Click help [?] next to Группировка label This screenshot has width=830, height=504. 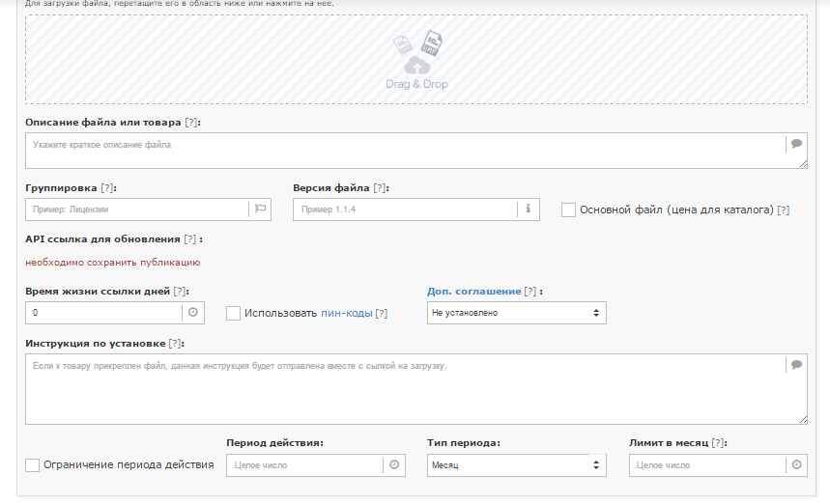(107, 188)
